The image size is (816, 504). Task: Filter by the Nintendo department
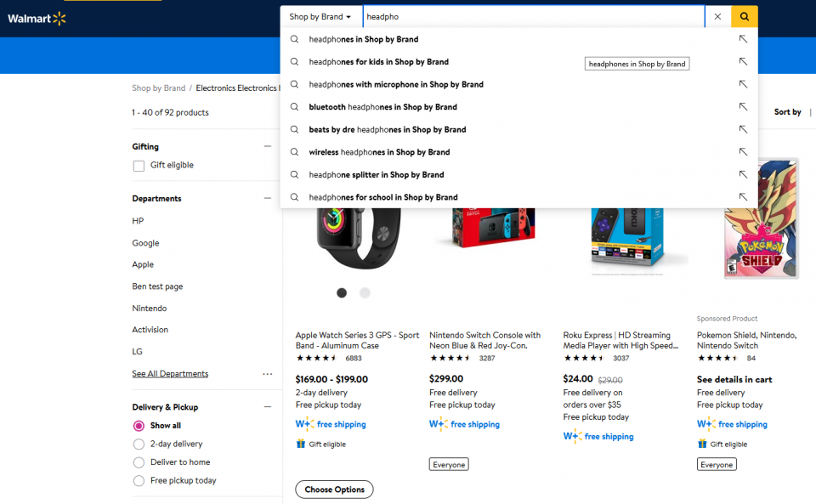pyautogui.click(x=150, y=308)
